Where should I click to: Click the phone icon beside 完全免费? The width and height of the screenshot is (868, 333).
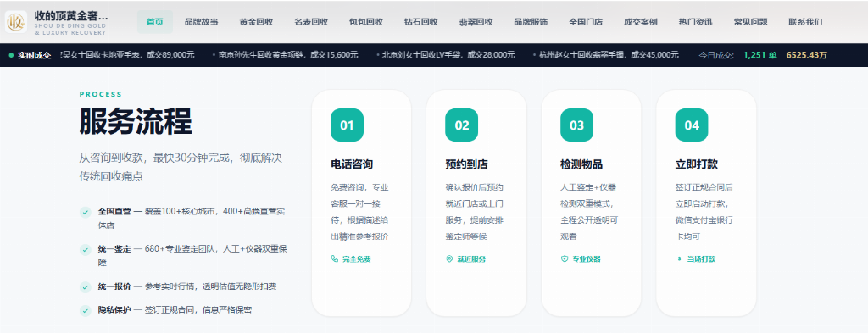(334, 259)
